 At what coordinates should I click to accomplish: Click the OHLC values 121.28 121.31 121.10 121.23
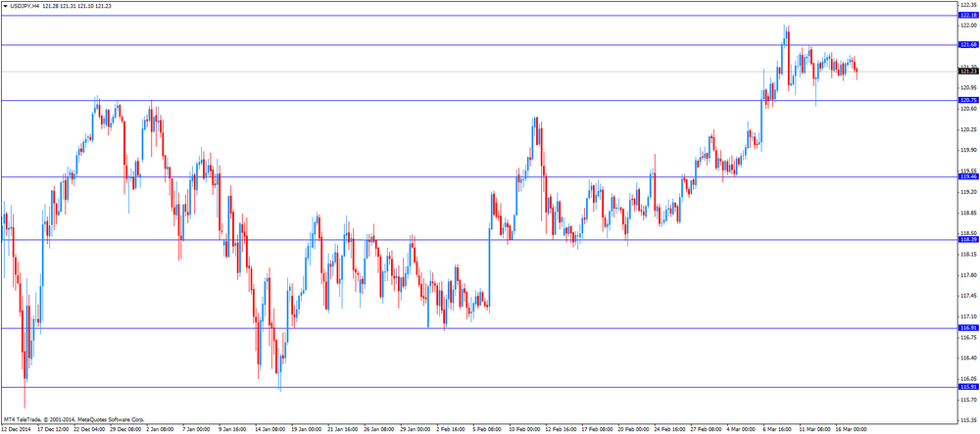pos(76,6)
